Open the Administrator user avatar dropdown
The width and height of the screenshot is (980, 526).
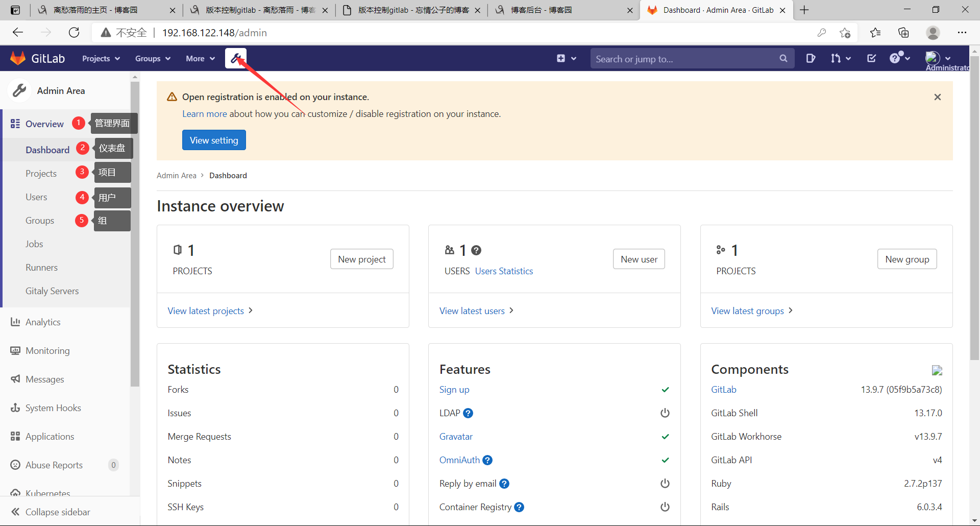pyautogui.click(x=938, y=58)
